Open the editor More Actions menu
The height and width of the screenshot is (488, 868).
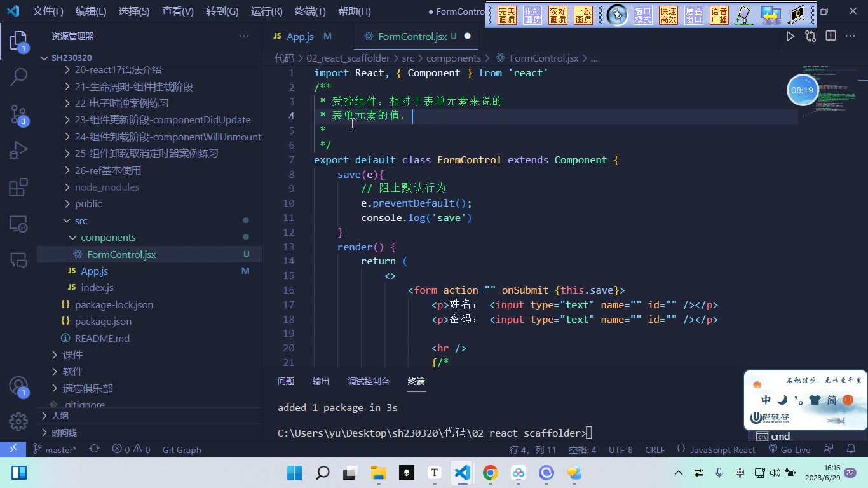pyautogui.click(x=850, y=36)
